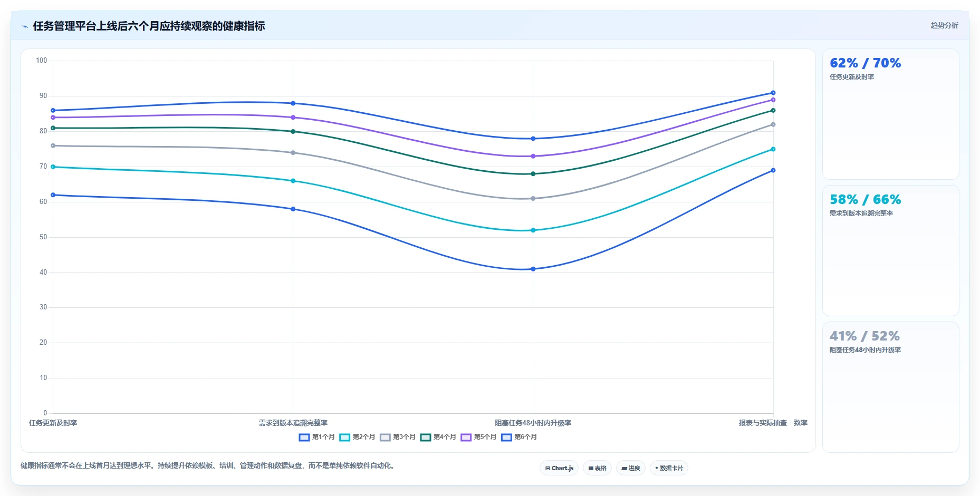Image resolution: width=980 pixels, height=496 pixels.
Task: Click the 阻塞任务48小时内升级率 x-axis label
Action: [x=533, y=423]
